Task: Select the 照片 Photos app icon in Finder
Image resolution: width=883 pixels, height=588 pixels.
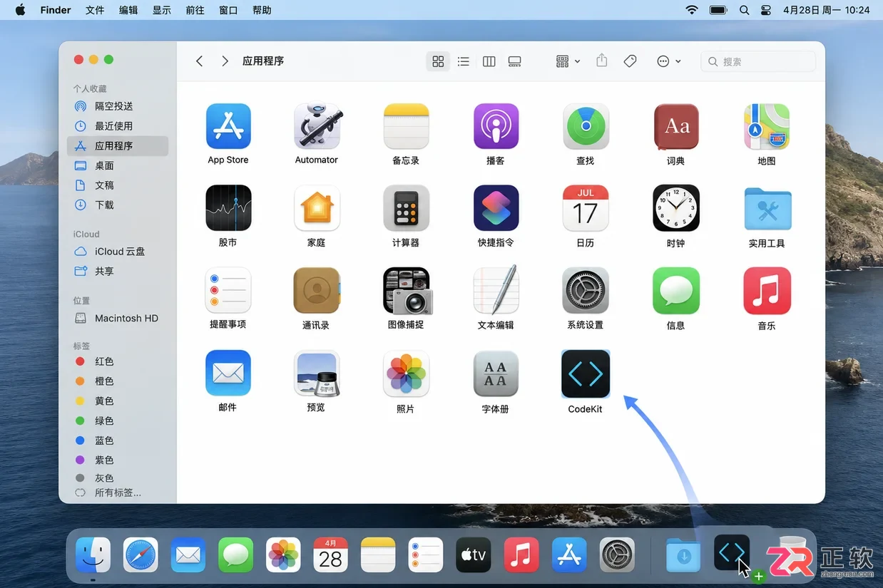Action: tap(406, 373)
